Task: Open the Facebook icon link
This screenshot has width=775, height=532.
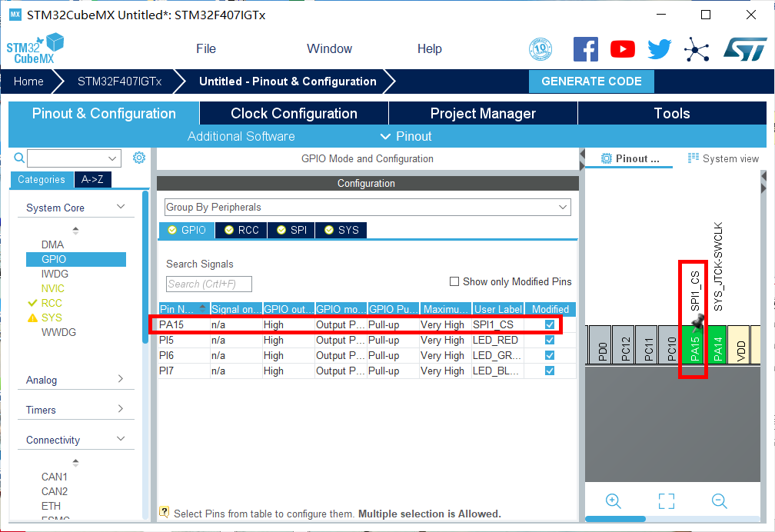Action: (x=585, y=49)
